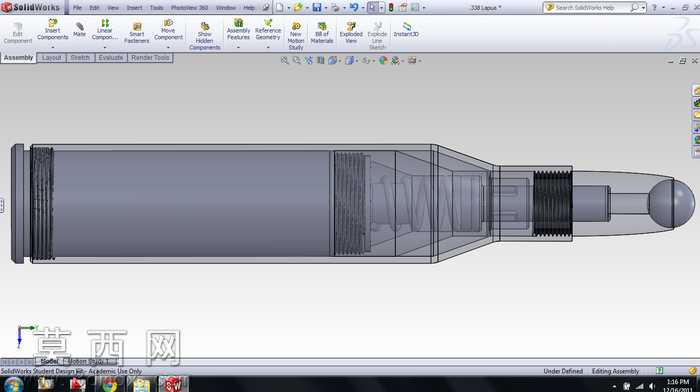Expand the New document dropdown arrow

tap(288, 8)
